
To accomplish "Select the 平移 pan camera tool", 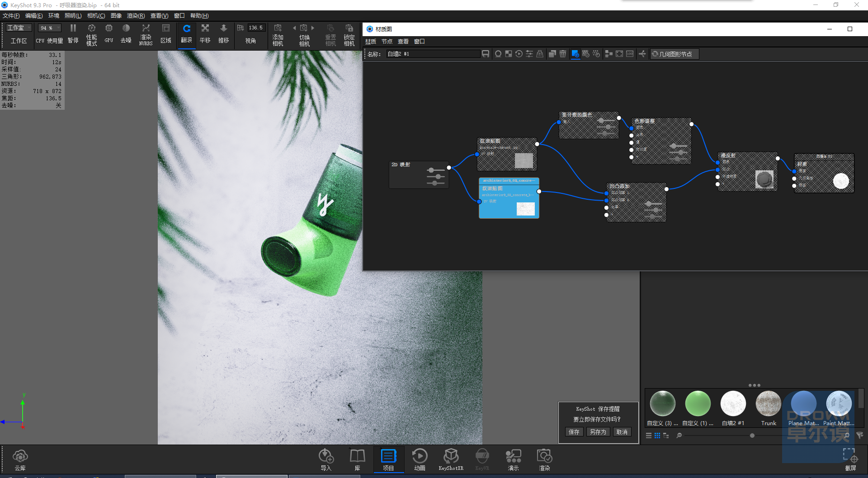I will coord(205,34).
